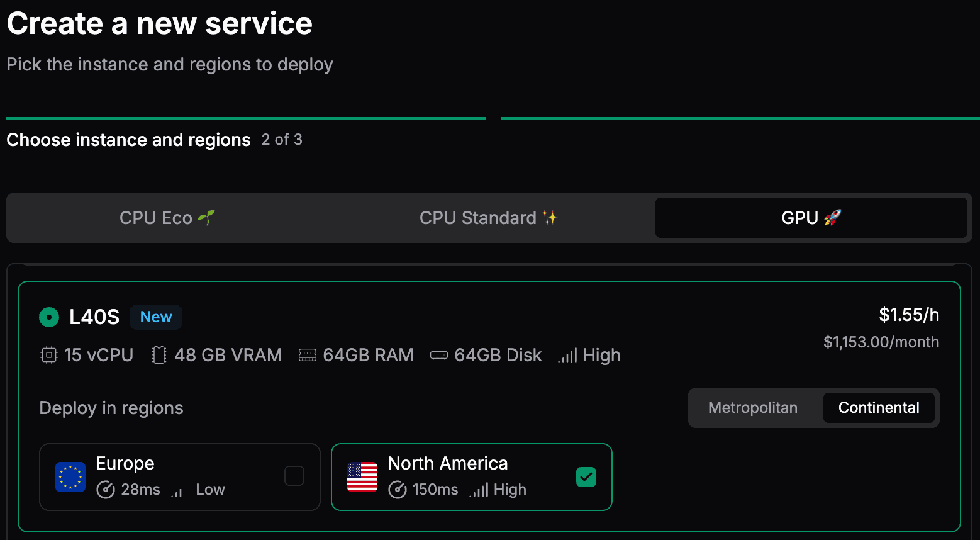Select the L40S instance radio button
The image size is (980, 540).
click(49, 317)
